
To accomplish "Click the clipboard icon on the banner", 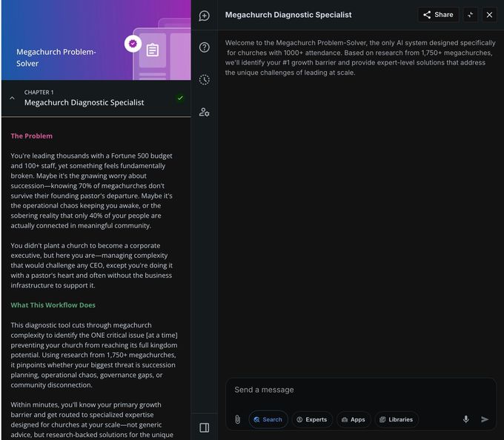I will 153,50.
